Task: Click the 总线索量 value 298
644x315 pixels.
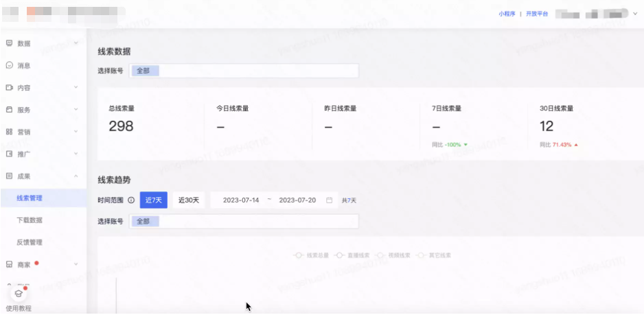Action: pyautogui.click(x=121, y=126)
